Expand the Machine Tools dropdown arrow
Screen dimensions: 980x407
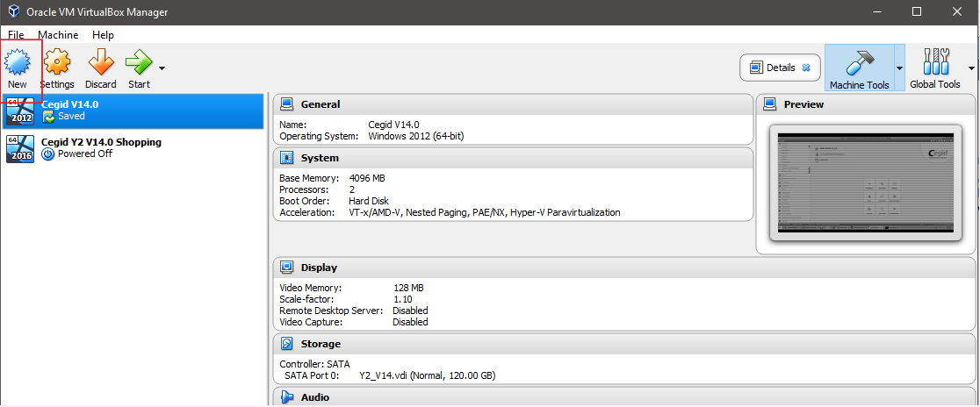(x=900, y=68)
